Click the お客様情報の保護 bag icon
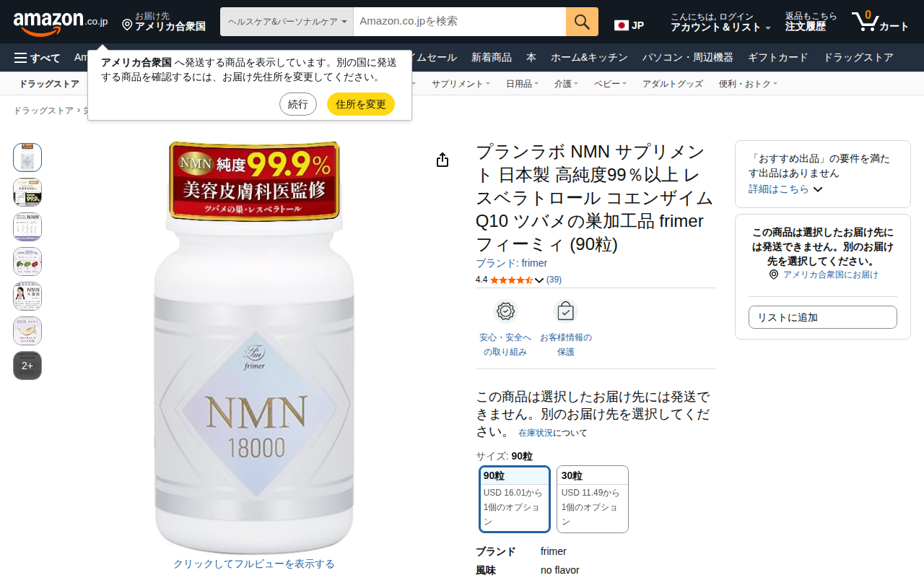The height and width of the screenshot is (578, 924). 565,311
